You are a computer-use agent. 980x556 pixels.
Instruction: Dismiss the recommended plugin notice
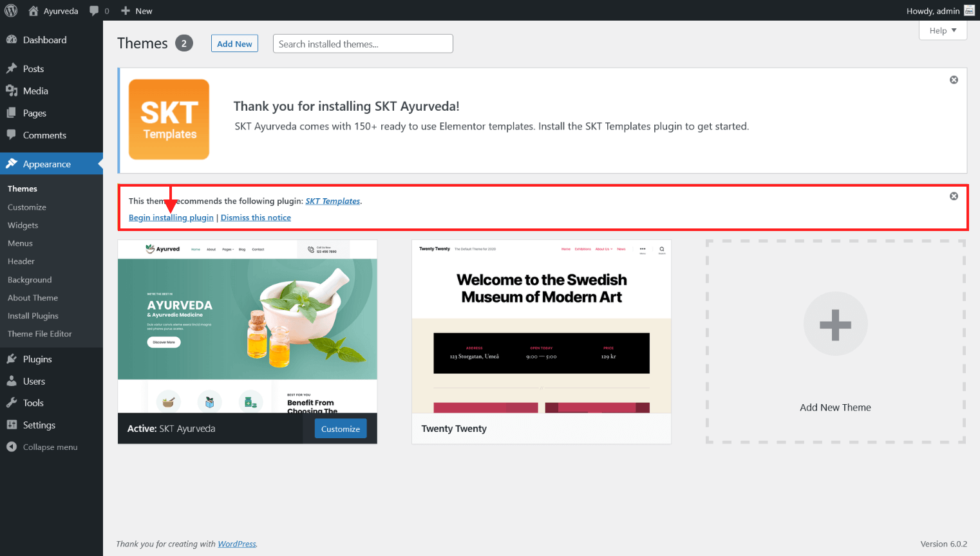[x=954, y=196]
